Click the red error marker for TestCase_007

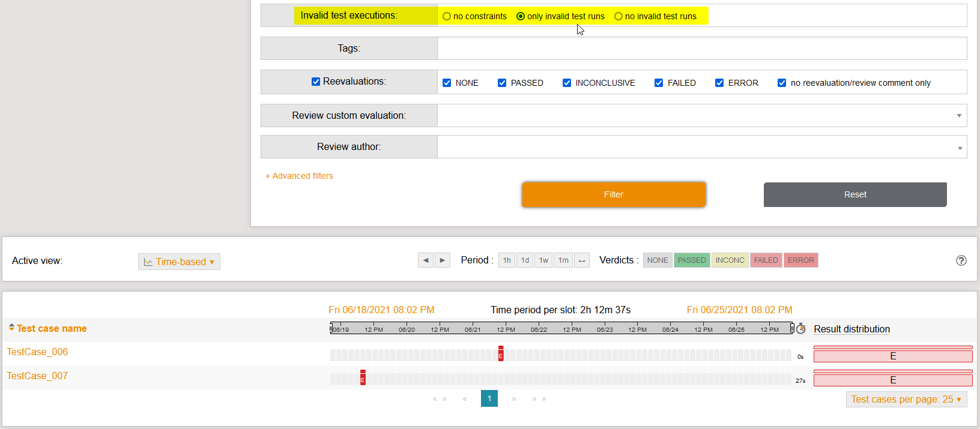(363, 378)
